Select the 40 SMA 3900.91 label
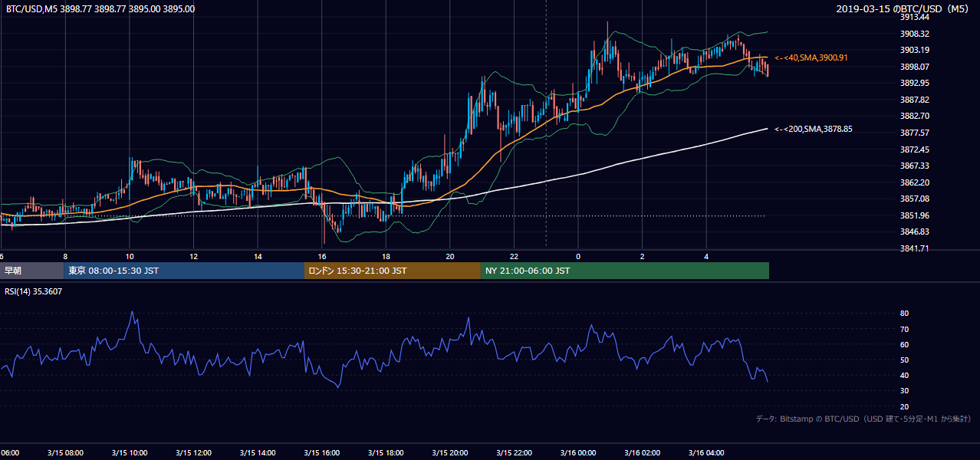The width and height of the screenshot is (980, 460). tap(812, 58)
